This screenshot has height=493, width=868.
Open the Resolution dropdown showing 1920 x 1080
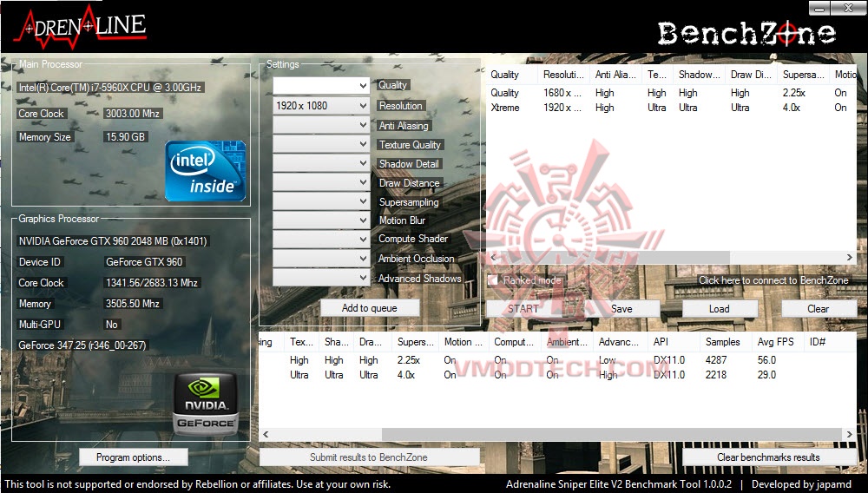click(x=321, y=105)
